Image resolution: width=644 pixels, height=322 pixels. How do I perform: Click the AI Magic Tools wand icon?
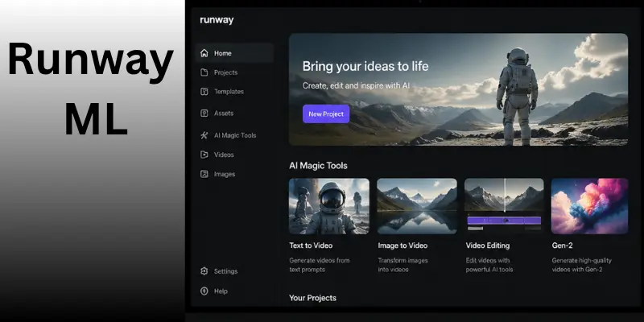point(204,135)
